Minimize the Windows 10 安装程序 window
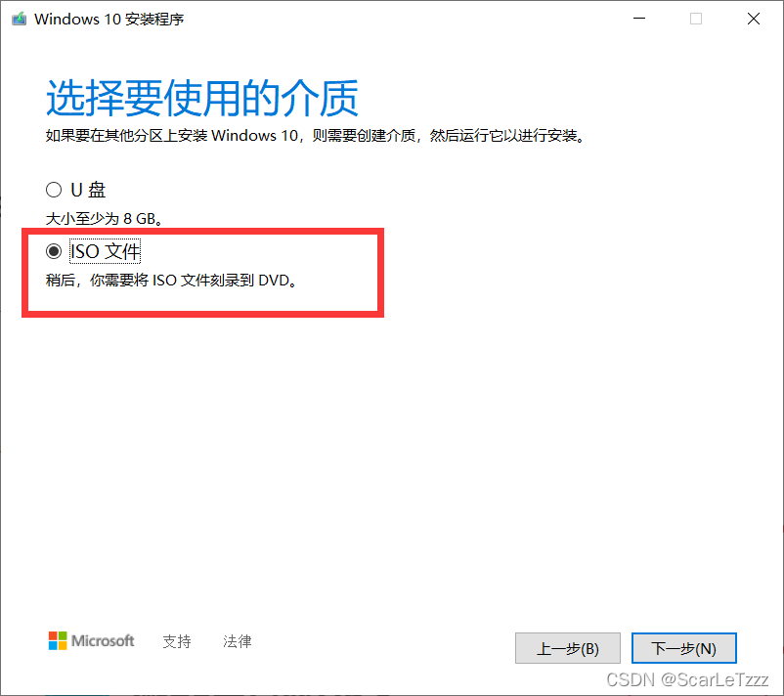 [639, 19]
